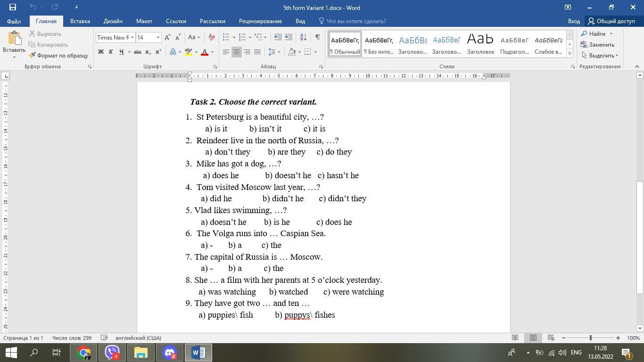The width and height of the screenshot is (644, 362).
Task: Open Windows taskbar search
Action: pos(34,353)
